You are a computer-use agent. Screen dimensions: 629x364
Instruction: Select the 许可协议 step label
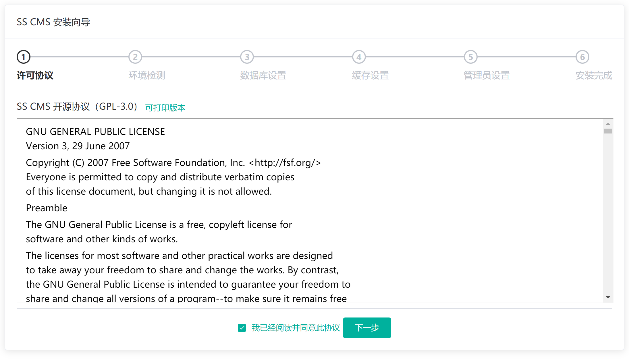point(35,75)
